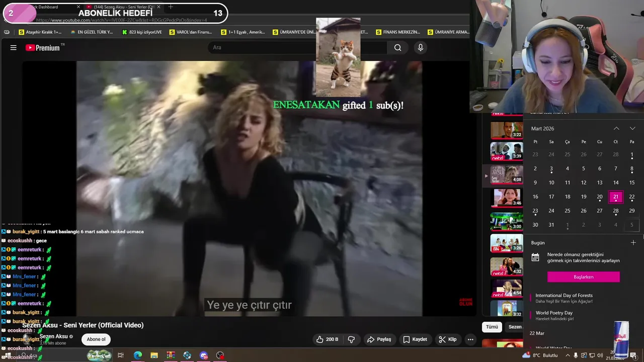
Task: Open Sezen Aksu channel name link
Action: 53,336
